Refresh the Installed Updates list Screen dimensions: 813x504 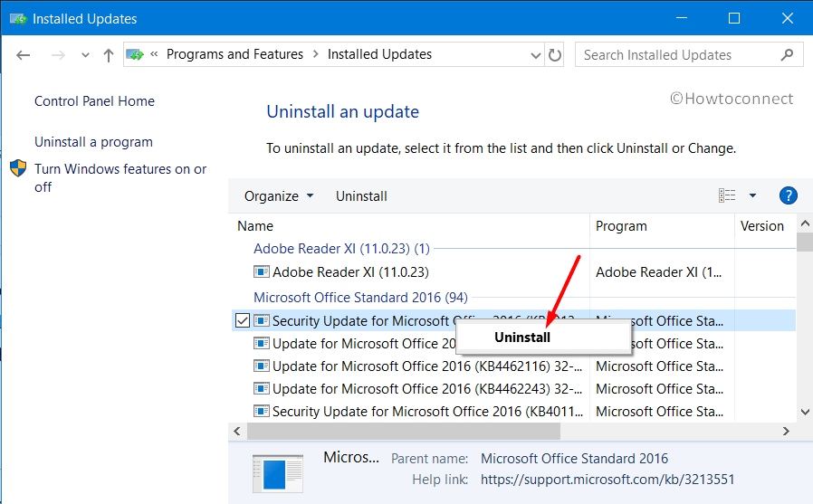point(555,55)
